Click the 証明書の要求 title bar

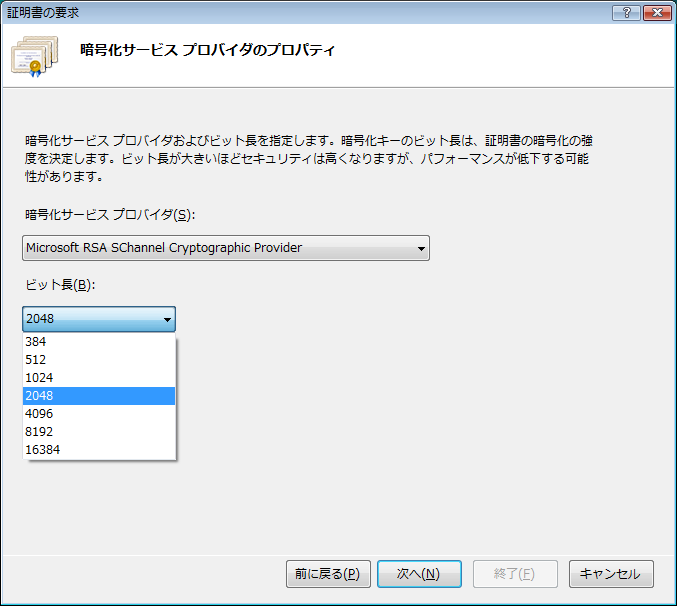[300, 12]
